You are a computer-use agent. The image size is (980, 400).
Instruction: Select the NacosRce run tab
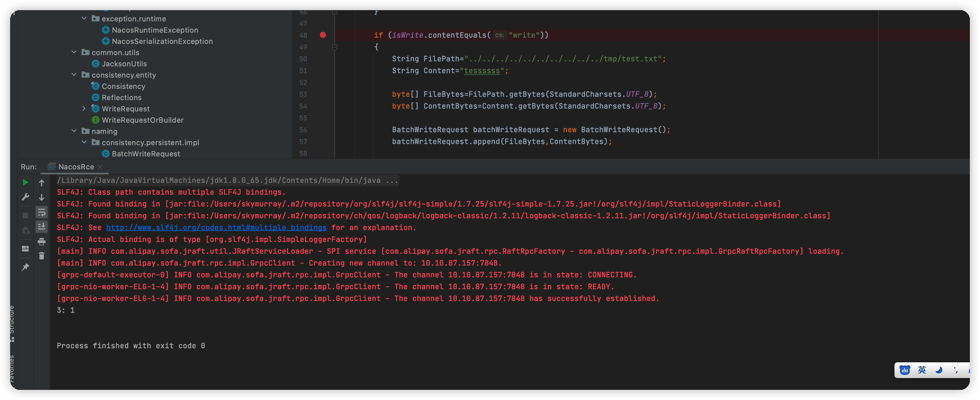(76, 167)
